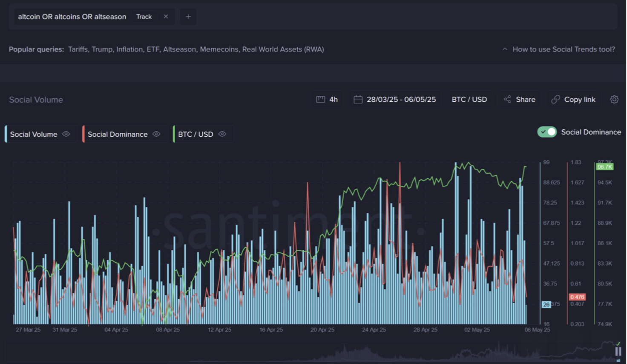Click the 4h interval chart icon

[321, 99]
